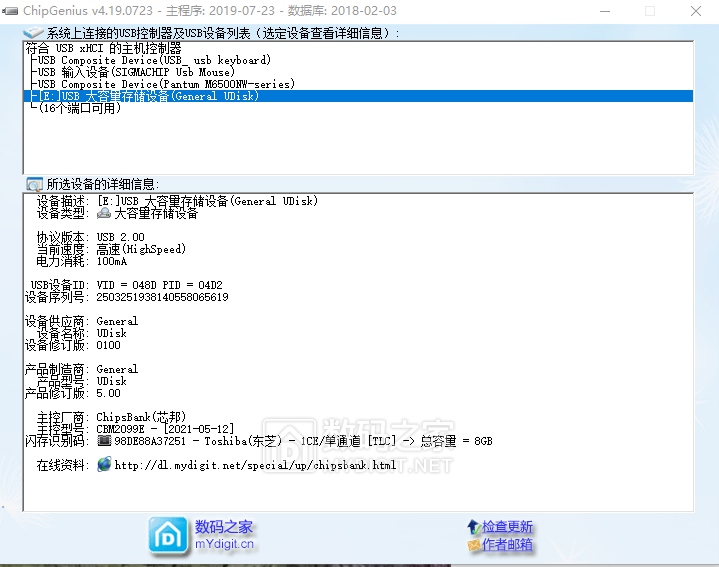Select USB Composite Device usb keyboard entry
The height and width of the screenshot is (567, 719).
click(155, 60)
